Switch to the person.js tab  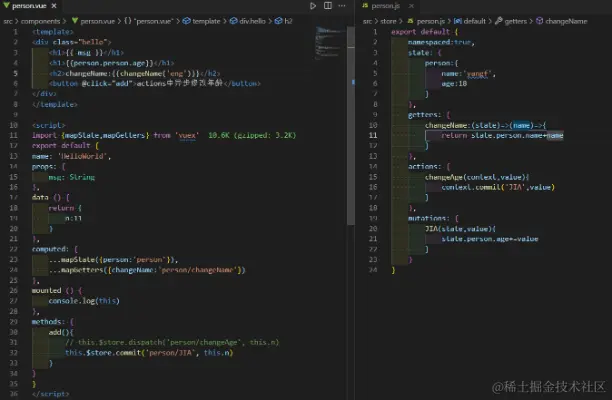click(385, 6)
